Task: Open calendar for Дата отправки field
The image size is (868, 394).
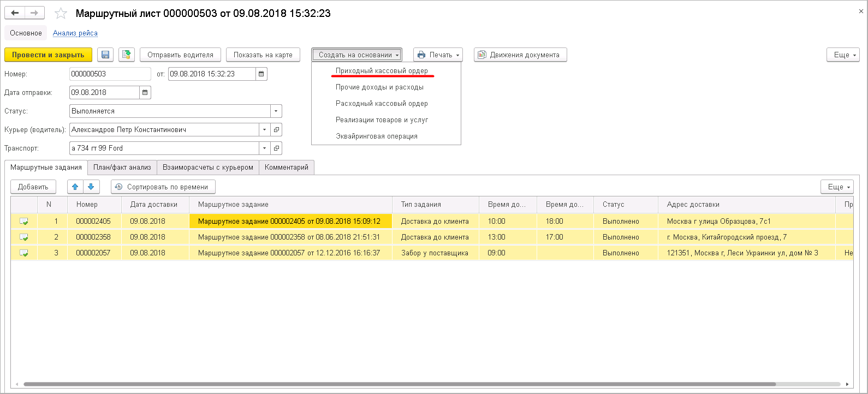Action: pos(145,92)
